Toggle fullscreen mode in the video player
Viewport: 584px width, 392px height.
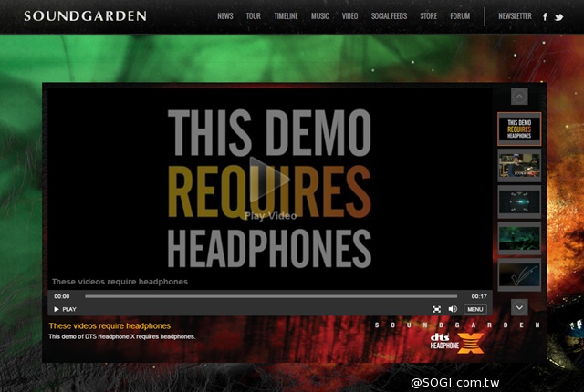[436, 309]
